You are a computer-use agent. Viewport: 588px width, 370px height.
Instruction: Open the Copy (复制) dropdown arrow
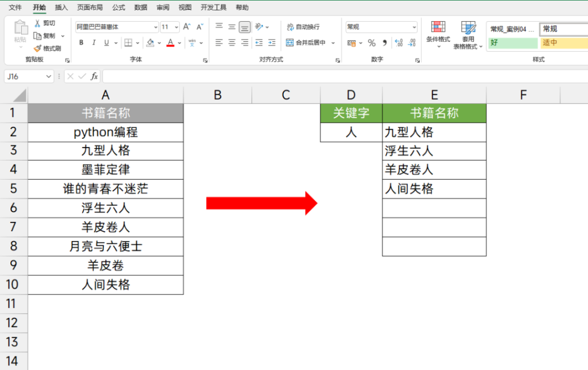63,36
